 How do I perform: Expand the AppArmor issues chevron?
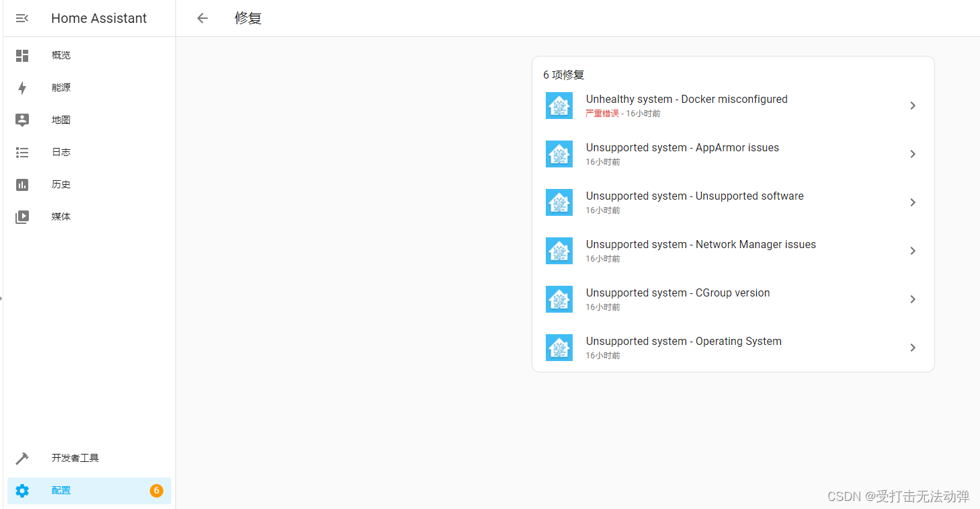click(x=913, y=154)
